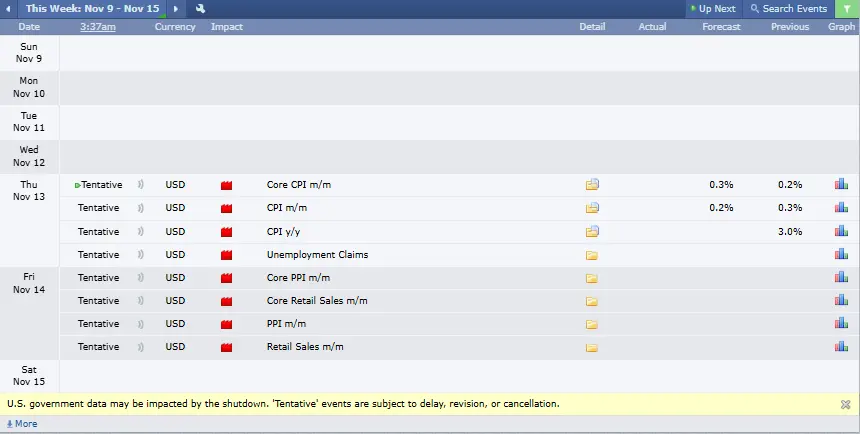Open detail folder for CPI m/m

(592, 207)
